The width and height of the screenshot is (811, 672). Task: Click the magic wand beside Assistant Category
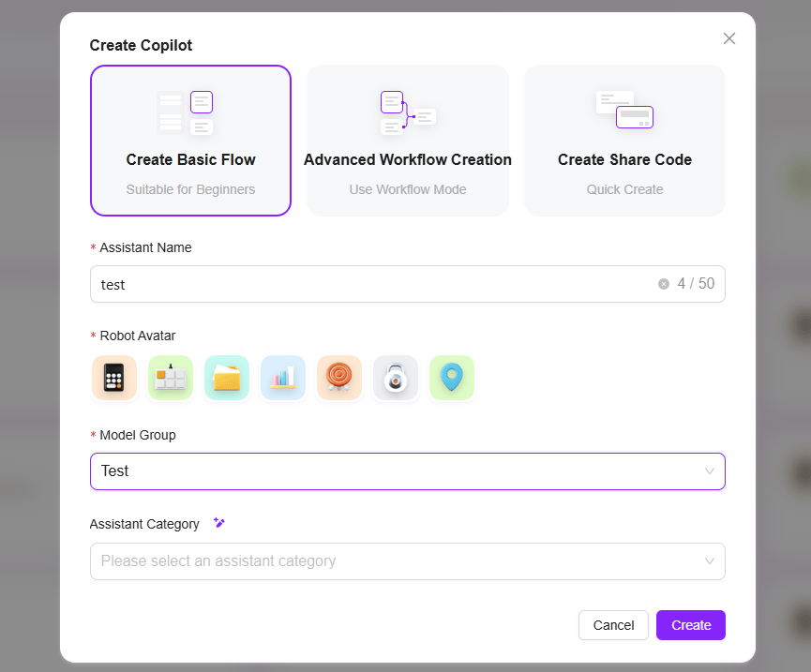[x=219, y=523]
